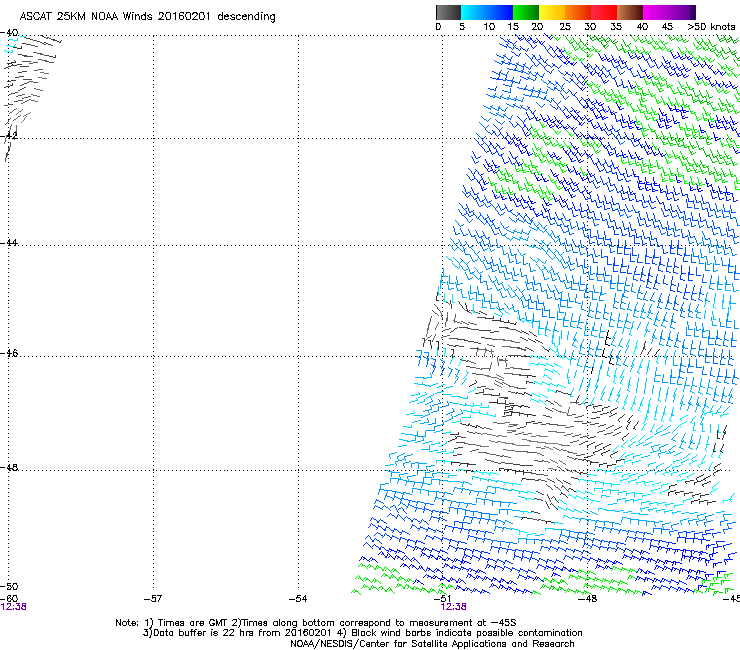Click the '35' legend scale label
Image resolution: width=740 pixels, height=650 pixels.
(616, 27)
